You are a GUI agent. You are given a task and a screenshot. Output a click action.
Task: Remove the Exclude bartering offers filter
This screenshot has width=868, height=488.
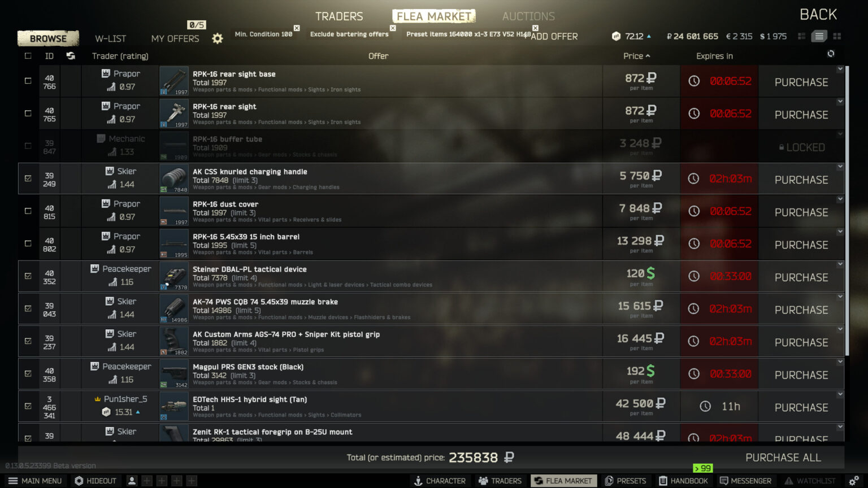point(393,28)
